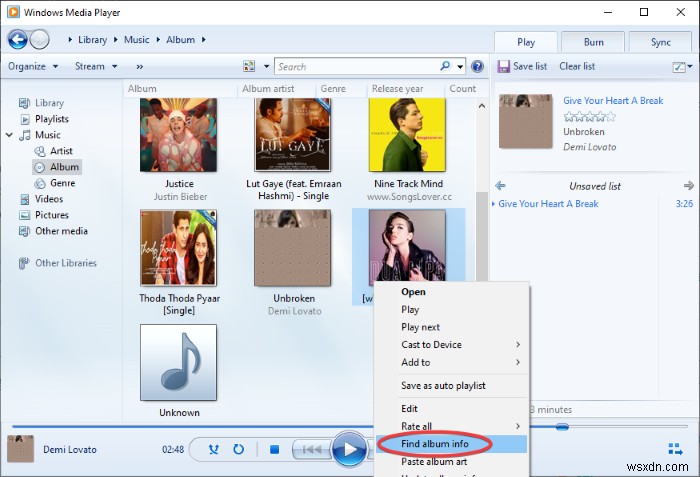This screenshot has width=700, height=477.
Task: Click the previous list arrow
Action: click(x=500, y=185)
